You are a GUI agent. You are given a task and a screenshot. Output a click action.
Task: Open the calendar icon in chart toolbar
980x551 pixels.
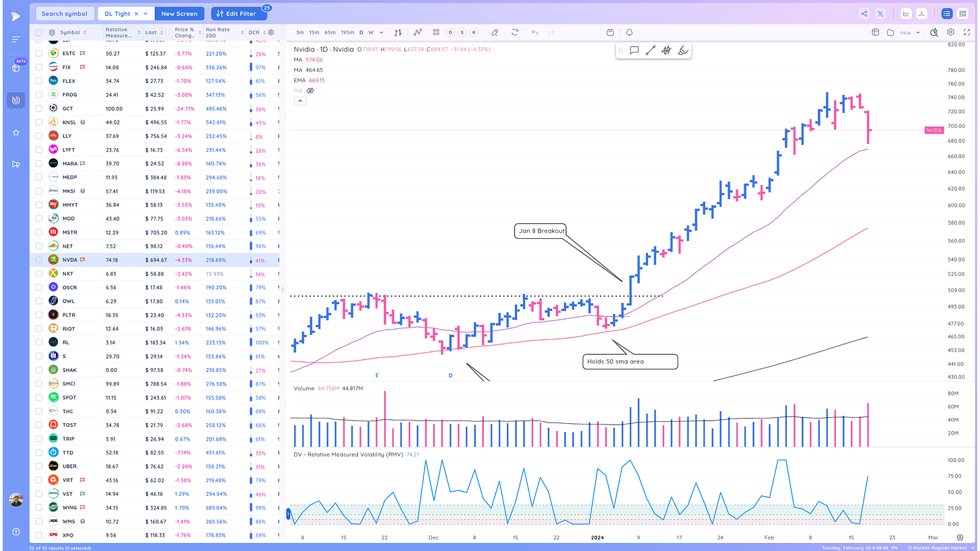610,32
